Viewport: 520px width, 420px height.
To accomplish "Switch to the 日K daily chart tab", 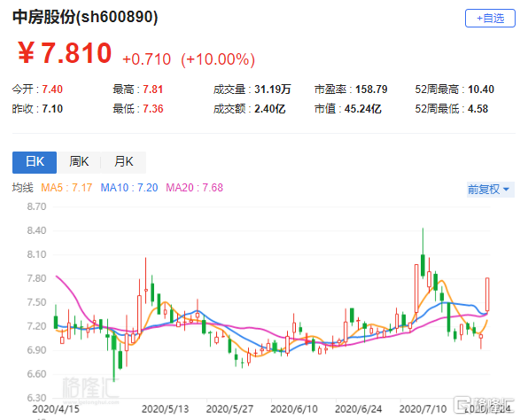I will tap(35, 162).
